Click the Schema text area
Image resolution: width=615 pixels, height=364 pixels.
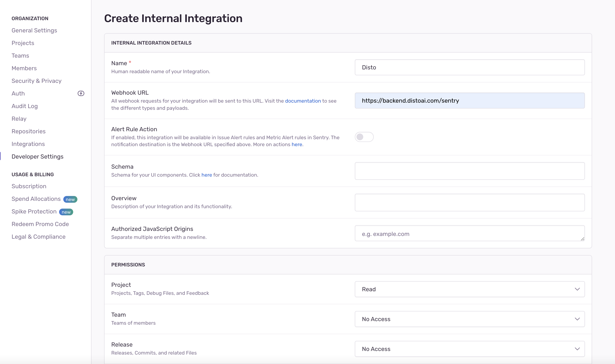469,171
